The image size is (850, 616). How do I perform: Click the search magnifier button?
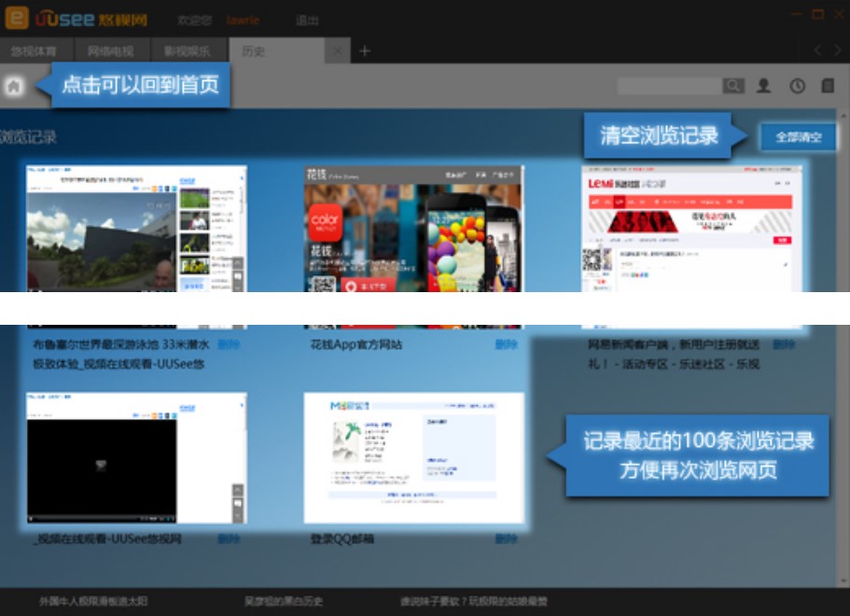tap(733, 86)
